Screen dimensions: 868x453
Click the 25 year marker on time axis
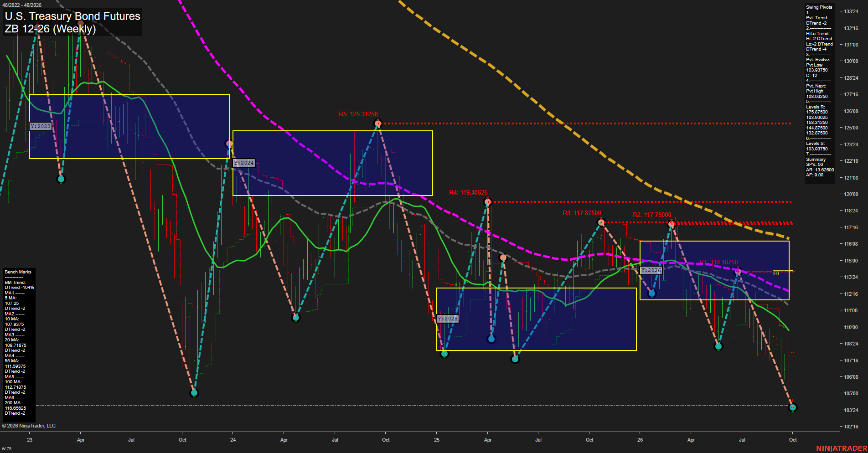click(437, 440)
